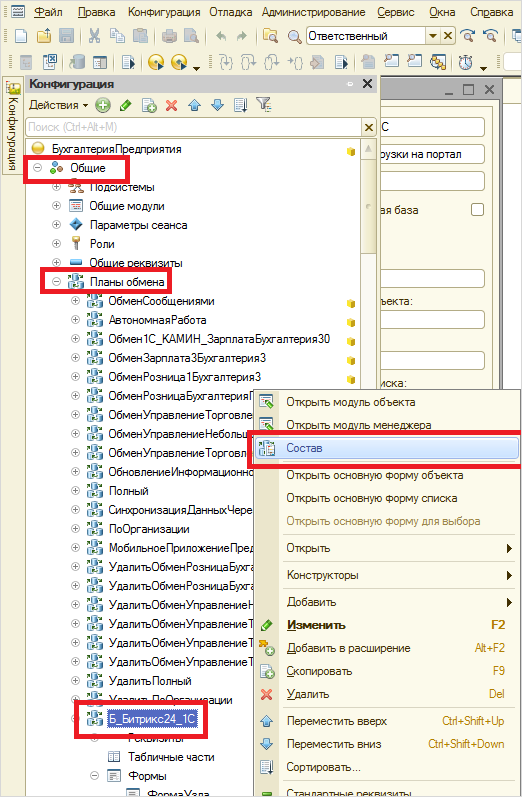Open the Администрирование menu
Screen dimensions: 522x797
click(314, 12)
